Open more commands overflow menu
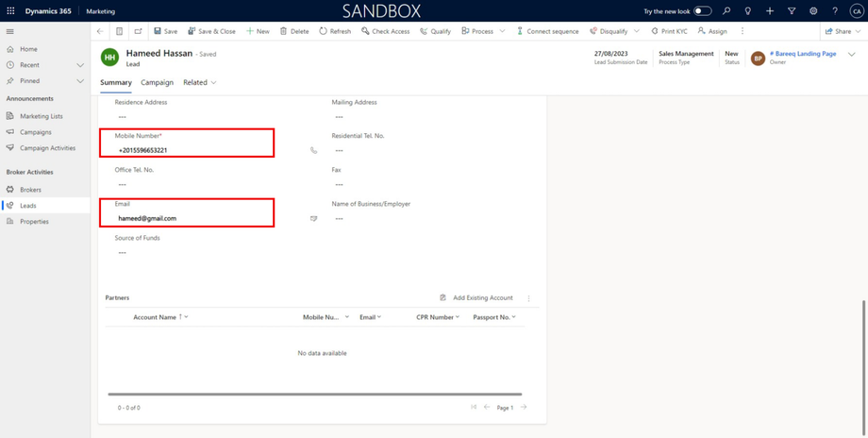This screenshot has height=438, width=868. click(743, 31)
